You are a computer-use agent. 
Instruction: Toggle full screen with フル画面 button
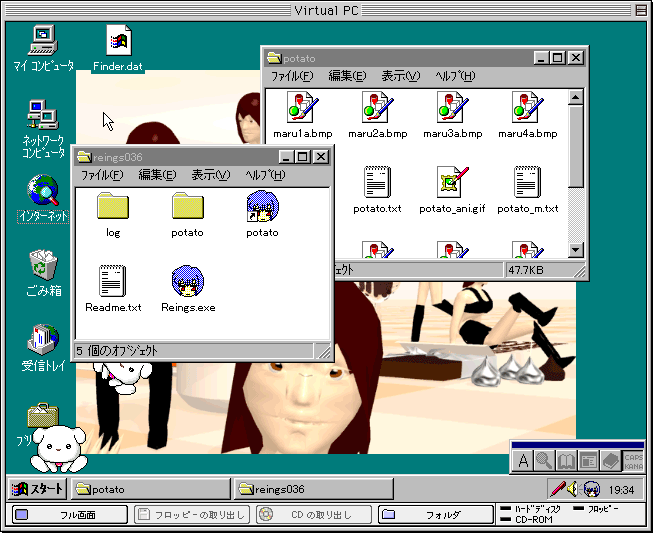tap(68, 515)
